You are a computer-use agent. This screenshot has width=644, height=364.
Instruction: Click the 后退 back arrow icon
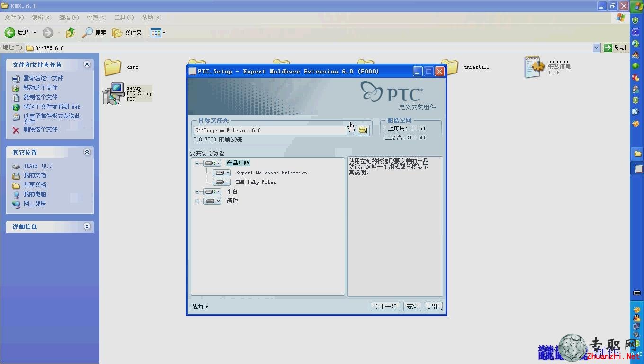pos(10,33)
